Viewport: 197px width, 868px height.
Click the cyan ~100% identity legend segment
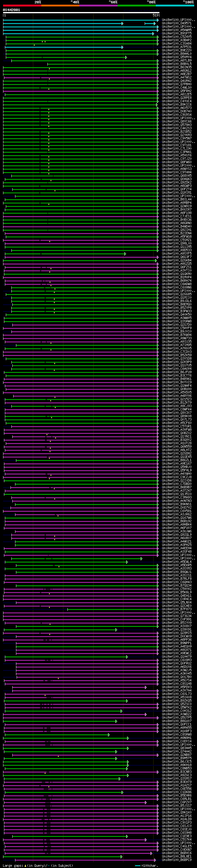175,6
